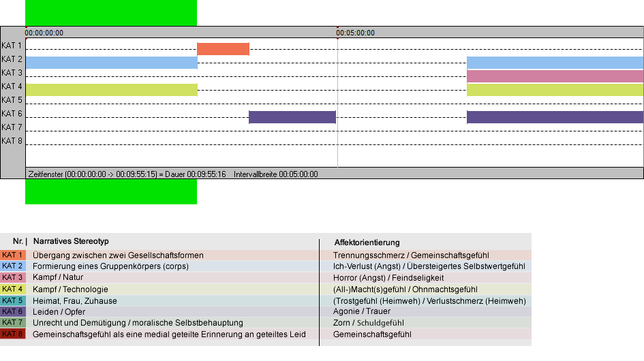Click the 'Nr.' column header
The width and height of the screenshot is (644, 361).
[x=18, y=241]
